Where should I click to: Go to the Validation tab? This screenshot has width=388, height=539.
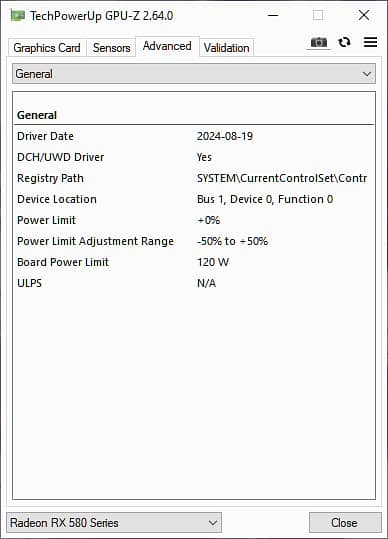[226, 48]
